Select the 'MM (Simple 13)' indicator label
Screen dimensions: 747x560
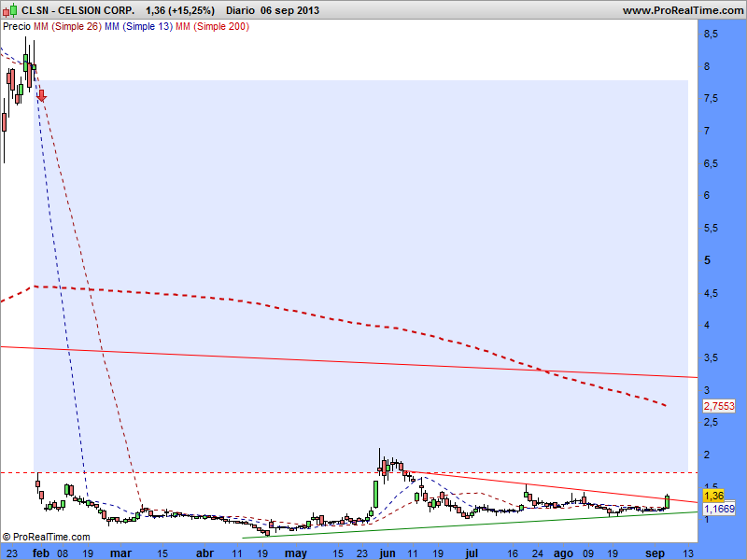pos(138,27)
